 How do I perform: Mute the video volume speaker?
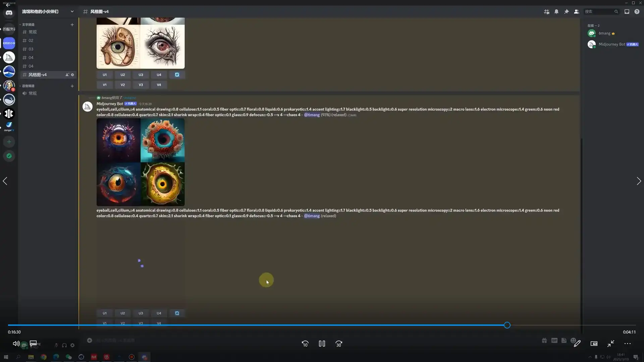coord(16,344)
